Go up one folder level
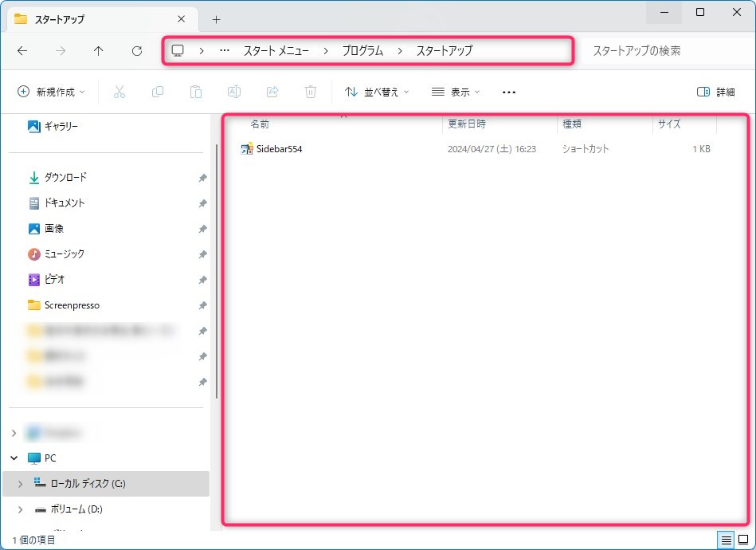Screen dimensions: 756x550 pos(99,50)
